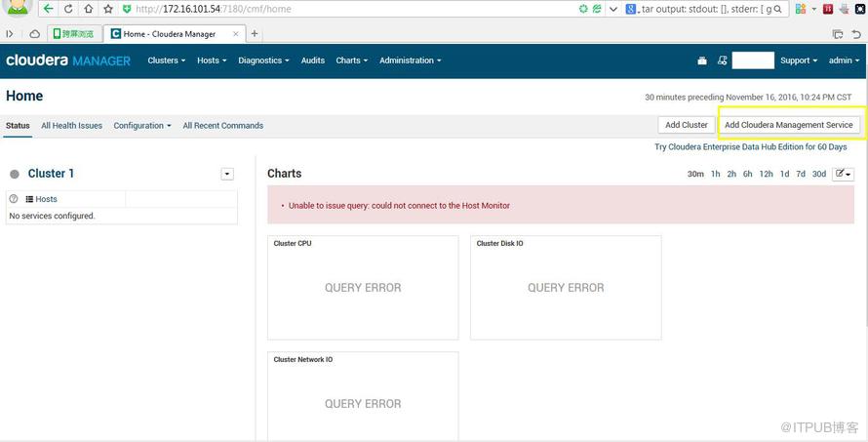Set chart time range to 30m

pyautogui.click(x=695, y=174)
